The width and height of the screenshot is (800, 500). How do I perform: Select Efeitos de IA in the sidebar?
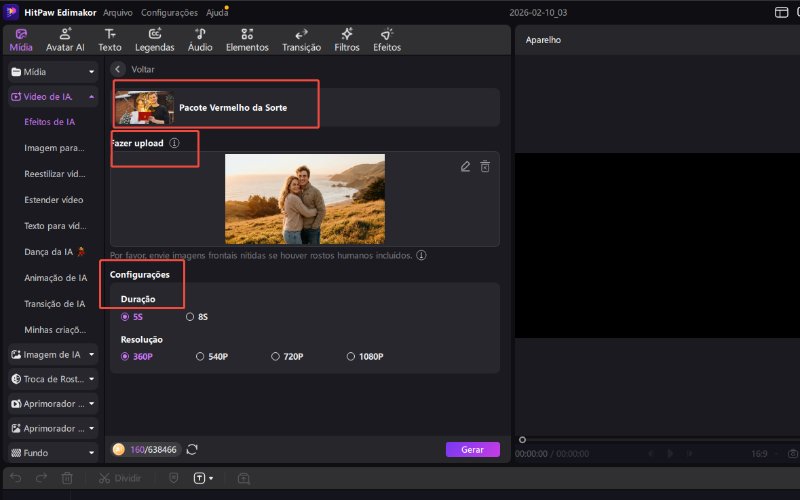click(x=49, y=122)
